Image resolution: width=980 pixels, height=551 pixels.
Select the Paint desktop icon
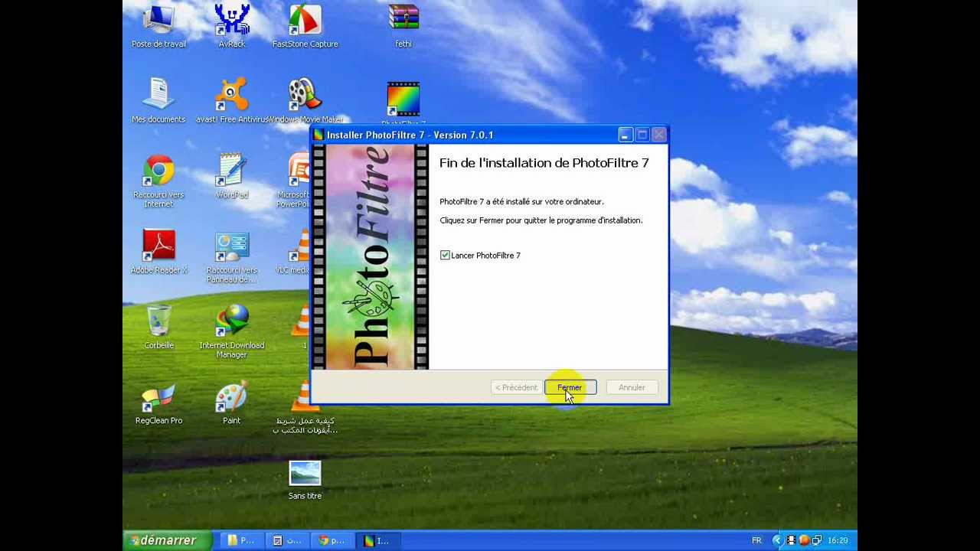[232, 402]
